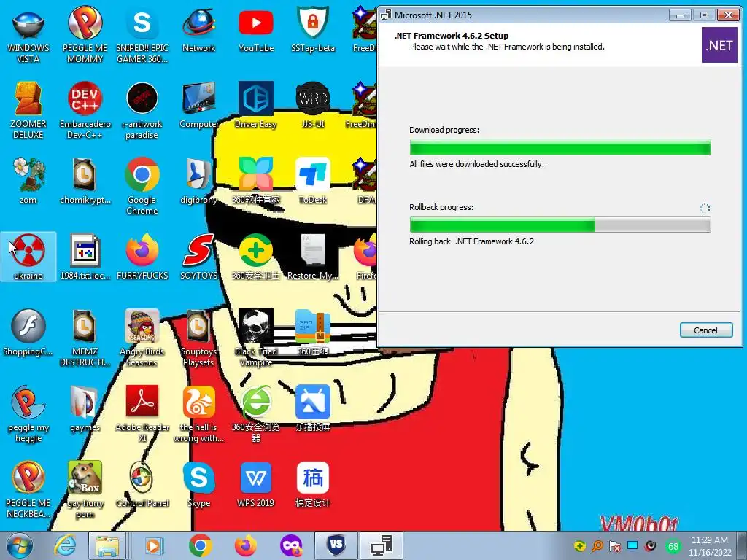Open the PEGGLE ME NECKBEA icon
Image resolution: width=747 pixels, height=560 pixels.
(28, 489)
